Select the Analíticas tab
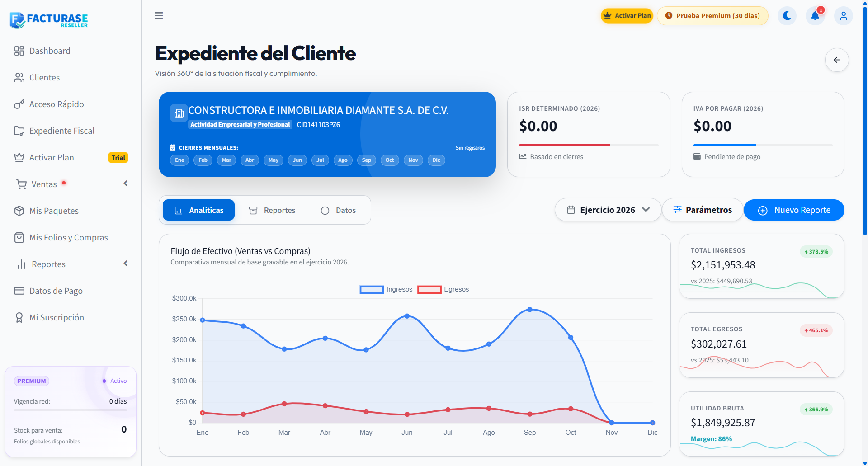The height and width of the screenshot is (466, 868). [x=198, y=210]
